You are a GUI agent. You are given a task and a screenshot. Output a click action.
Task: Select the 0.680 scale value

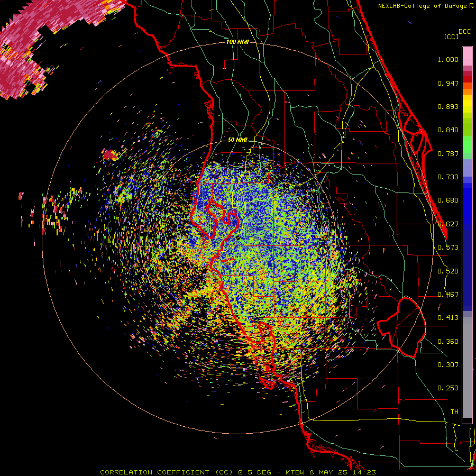click(x=448, y=200)
